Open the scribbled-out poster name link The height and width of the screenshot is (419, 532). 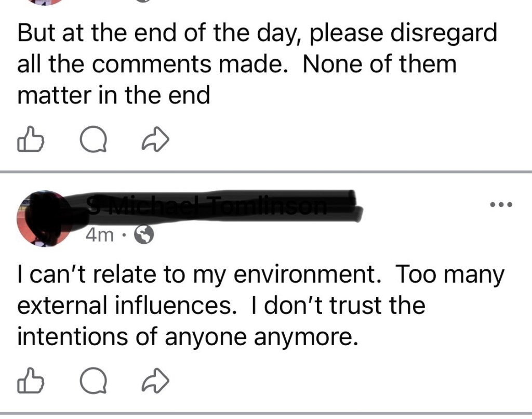click(x=218, y=207)
